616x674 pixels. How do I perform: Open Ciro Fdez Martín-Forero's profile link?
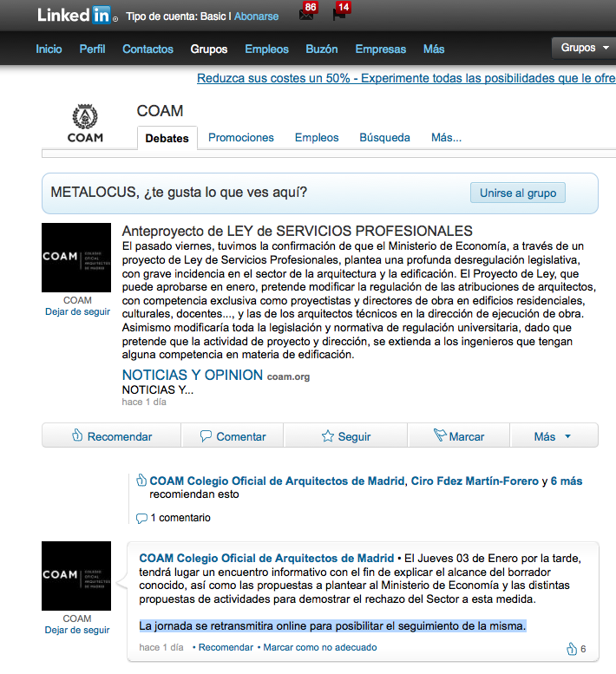(475, 481)
